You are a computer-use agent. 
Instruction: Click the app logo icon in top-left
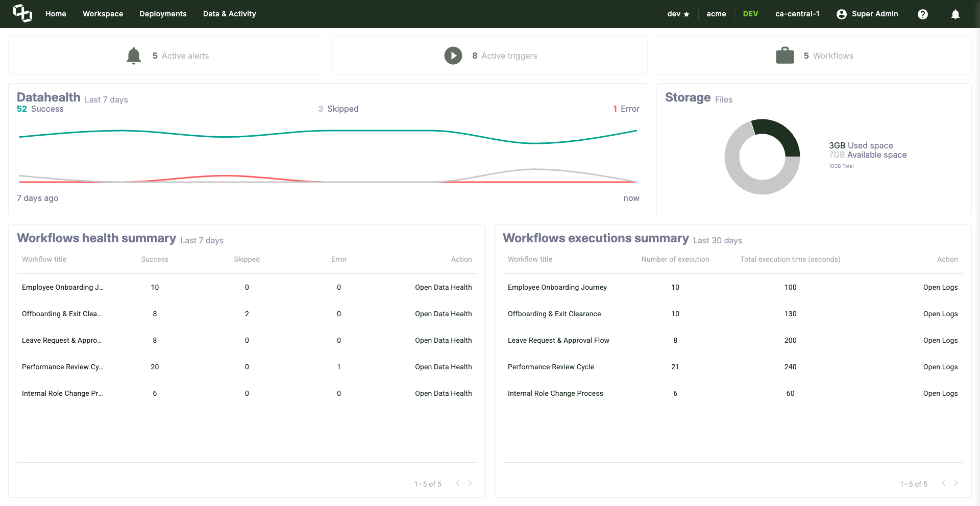click(x=22, y=13)
